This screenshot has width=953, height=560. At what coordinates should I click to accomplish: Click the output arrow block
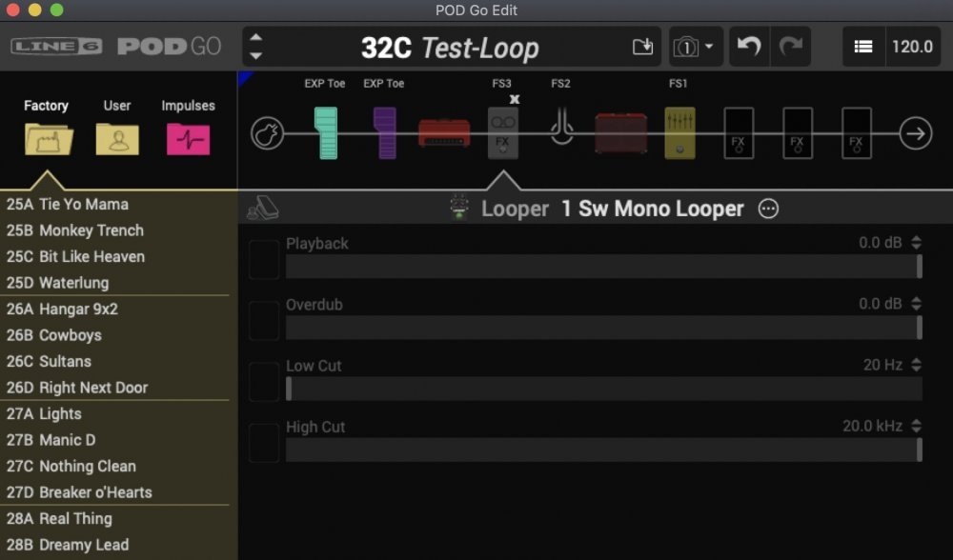pyautogui.click(x=915, y=133)
